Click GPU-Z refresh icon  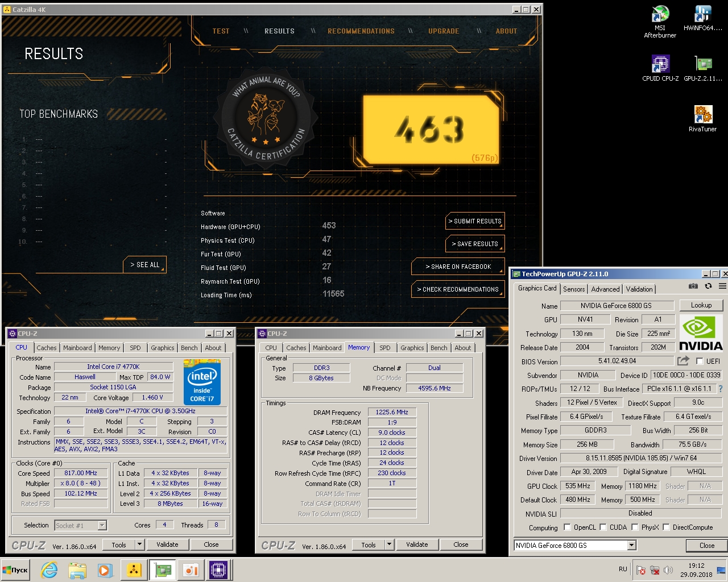pos(708,286)
